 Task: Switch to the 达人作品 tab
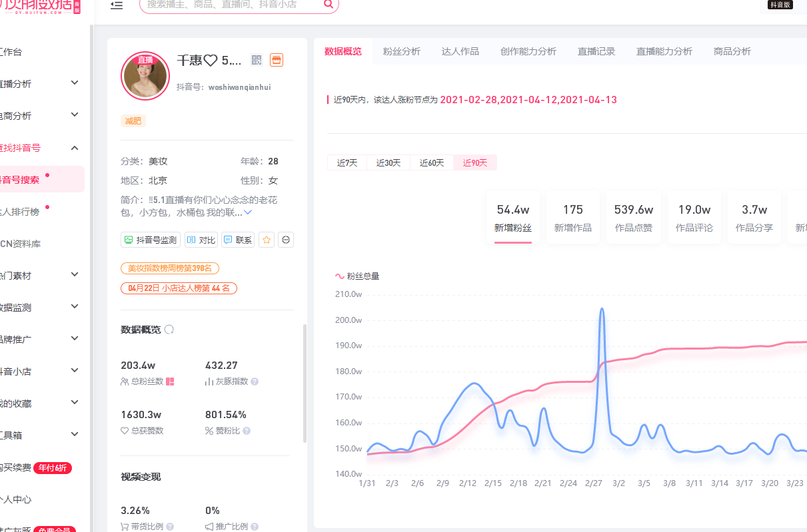click(x=460, y=51)
